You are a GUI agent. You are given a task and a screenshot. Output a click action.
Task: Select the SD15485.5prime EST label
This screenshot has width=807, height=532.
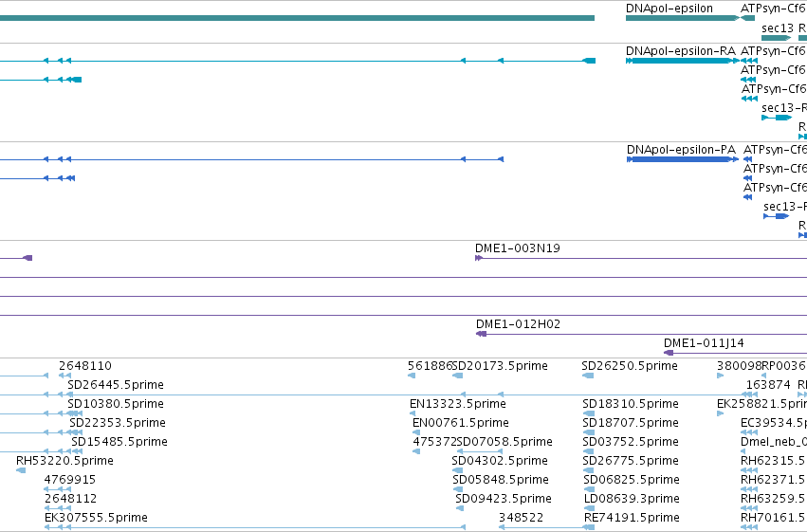click(119, 442)
